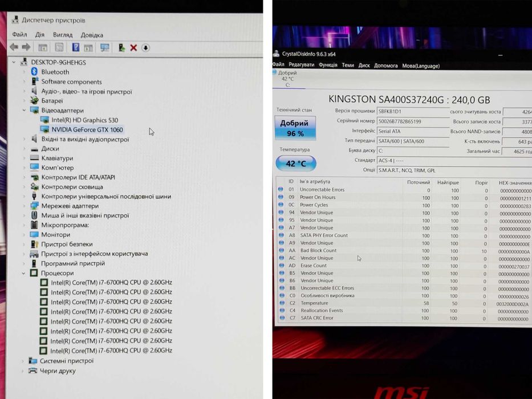Click the S.M.A.R.T., NCQ, TRIM, GPL options field
Image resolution: width=532 pixels, height=399 pixels.
pyautogui.click(x=454, y=170)
